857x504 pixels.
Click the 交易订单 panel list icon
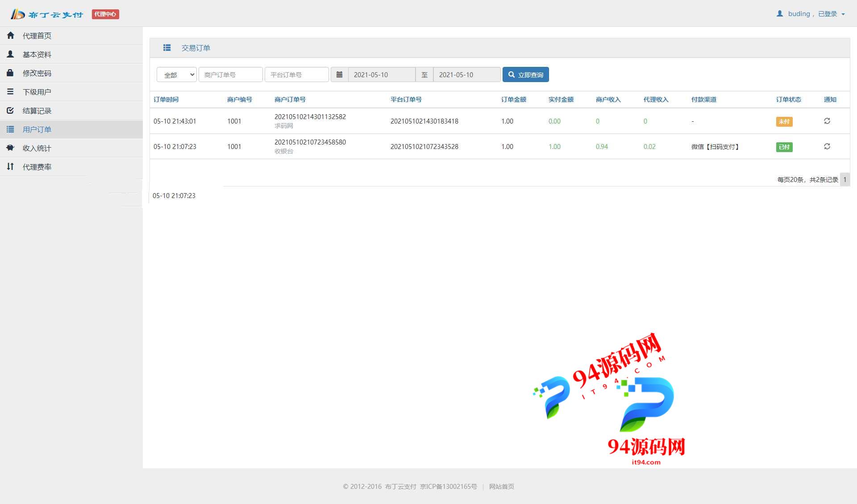[x=167, y=48]
